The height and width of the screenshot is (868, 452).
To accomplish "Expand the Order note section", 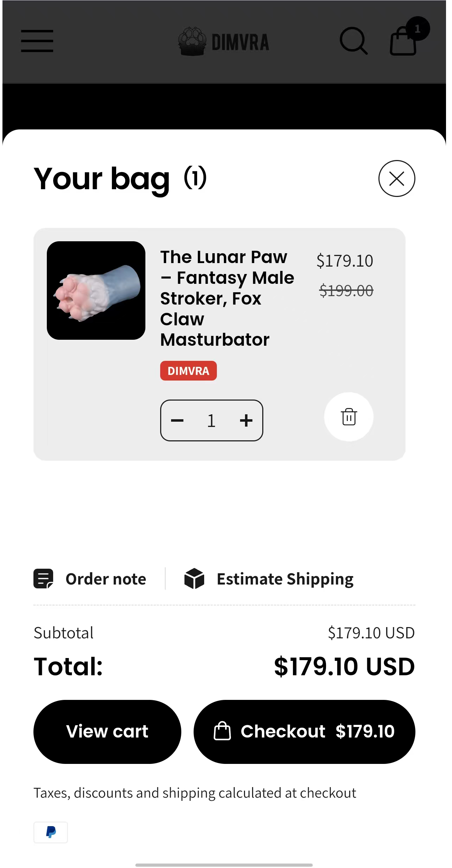I will click(x=106, y=579).
